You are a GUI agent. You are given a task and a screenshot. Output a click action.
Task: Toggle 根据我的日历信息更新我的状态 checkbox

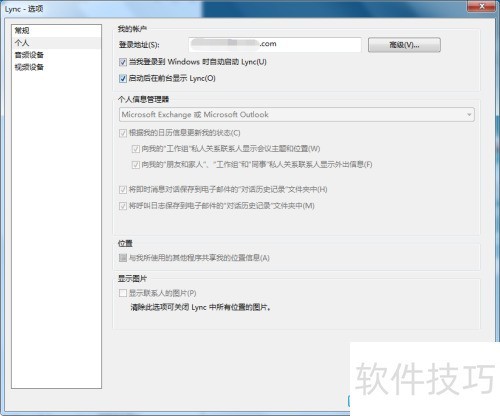tap(123, 133)
